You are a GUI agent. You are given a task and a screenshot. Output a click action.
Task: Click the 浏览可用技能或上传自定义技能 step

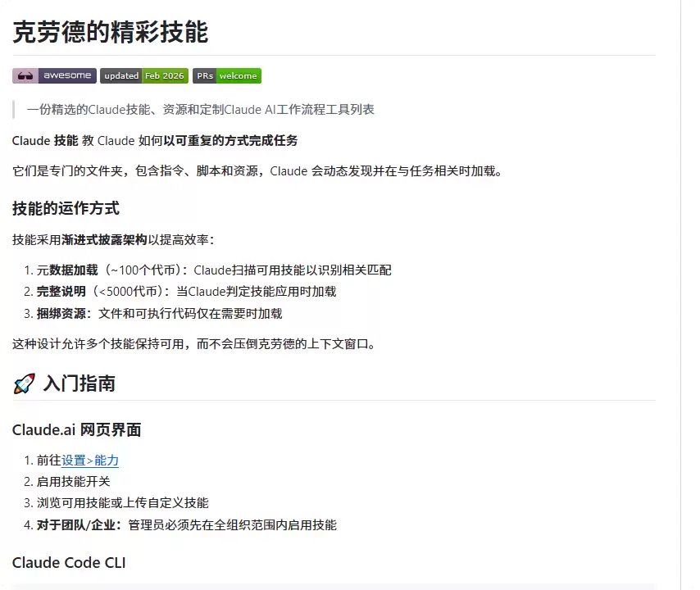(x=116, y=503)
